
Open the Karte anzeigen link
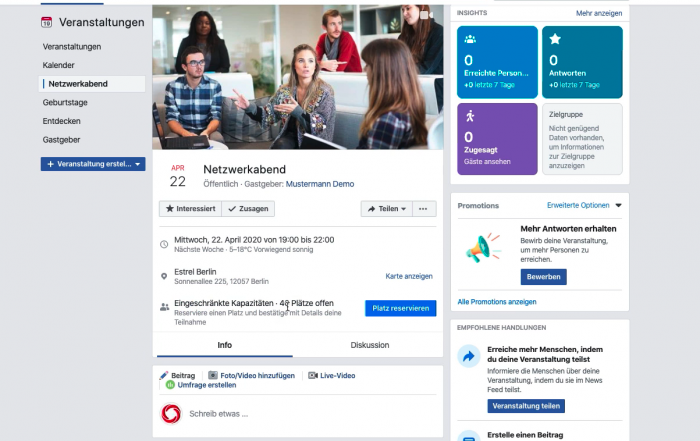point(409,276)
